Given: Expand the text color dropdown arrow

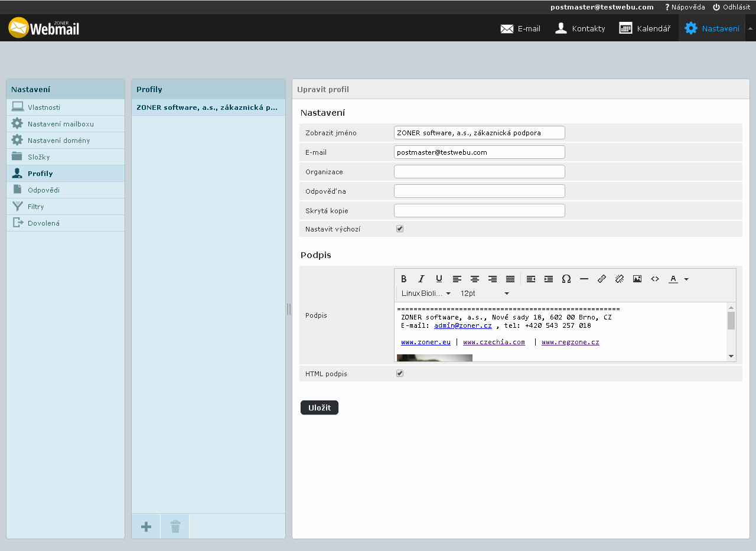Looking at the screenshot, I should [686, 279].
